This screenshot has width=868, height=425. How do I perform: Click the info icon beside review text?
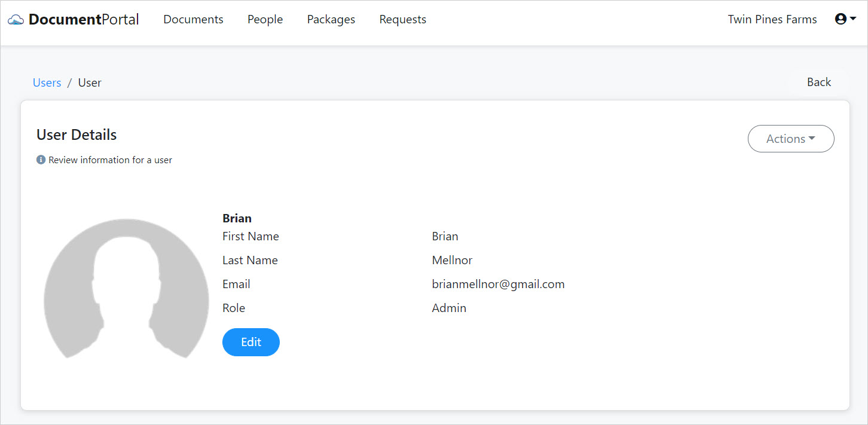coord(41,160)
